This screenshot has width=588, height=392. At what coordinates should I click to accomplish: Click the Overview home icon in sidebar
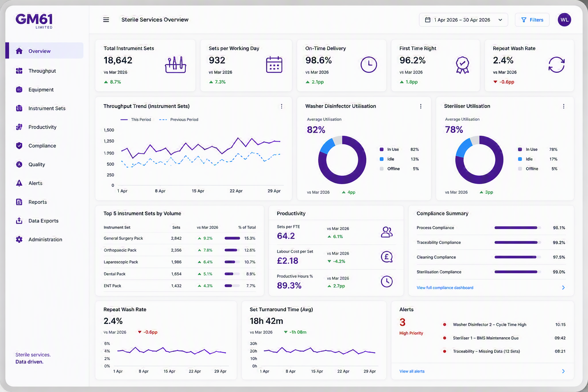point(19,51)
